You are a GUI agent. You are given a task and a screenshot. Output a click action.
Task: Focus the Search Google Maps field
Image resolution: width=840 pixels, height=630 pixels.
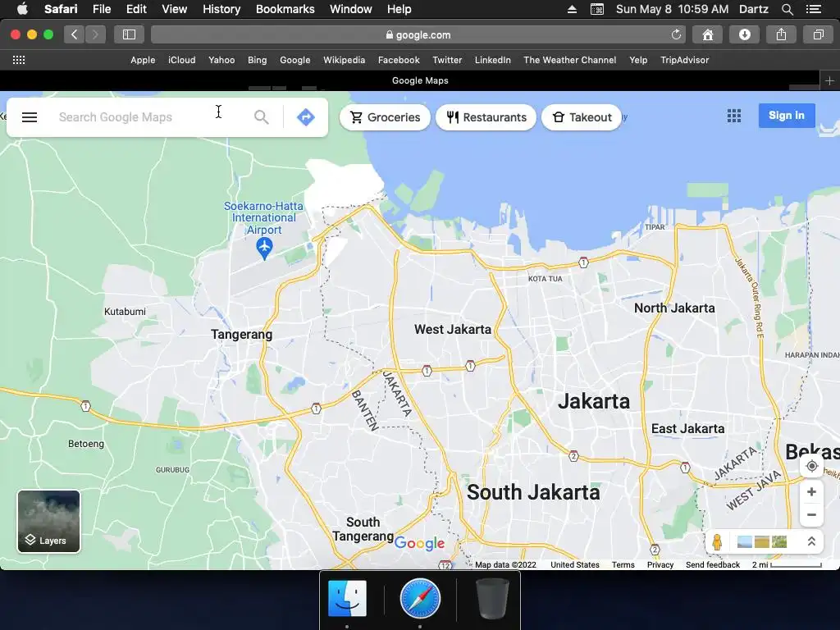[x=150, y=117]
